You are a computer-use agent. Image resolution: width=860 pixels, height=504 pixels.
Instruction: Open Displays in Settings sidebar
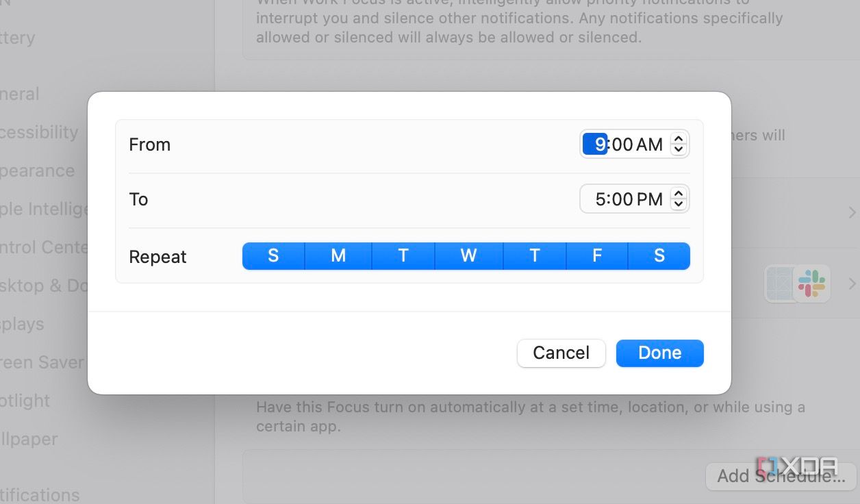pyautogui.click(x=22, y=324)
